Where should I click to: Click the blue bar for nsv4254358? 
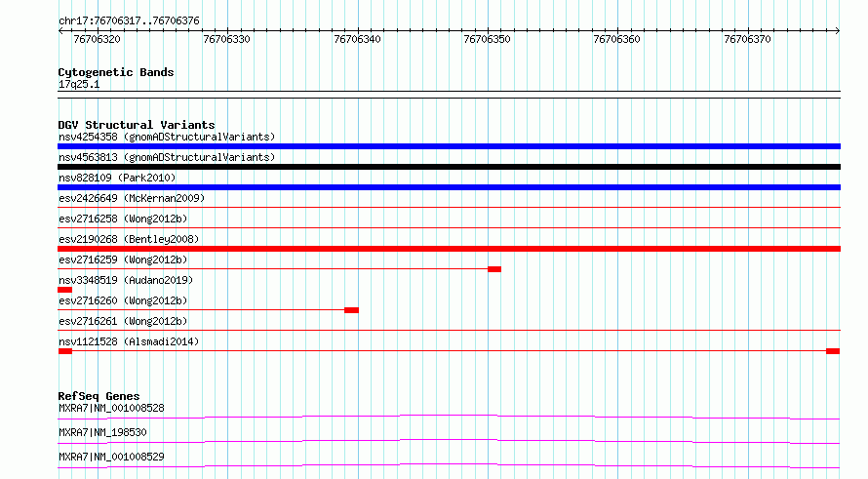click(449, 146)
